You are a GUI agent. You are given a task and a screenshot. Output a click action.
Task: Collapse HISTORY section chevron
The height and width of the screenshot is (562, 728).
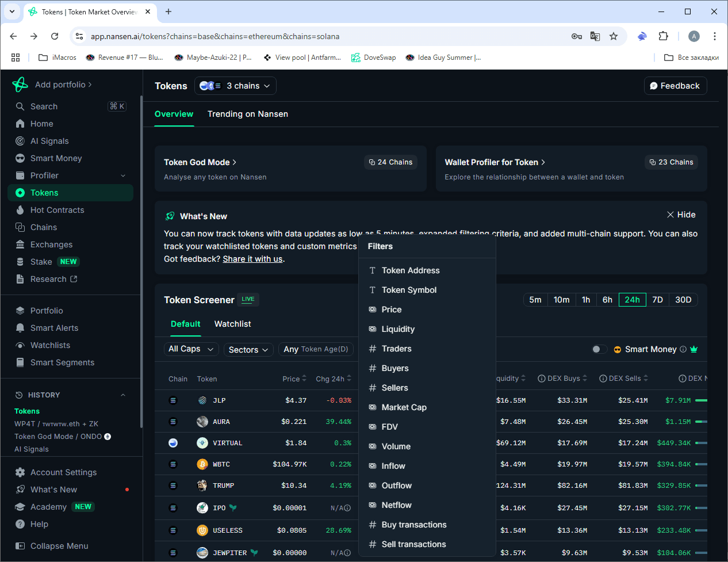pos(122,395)
